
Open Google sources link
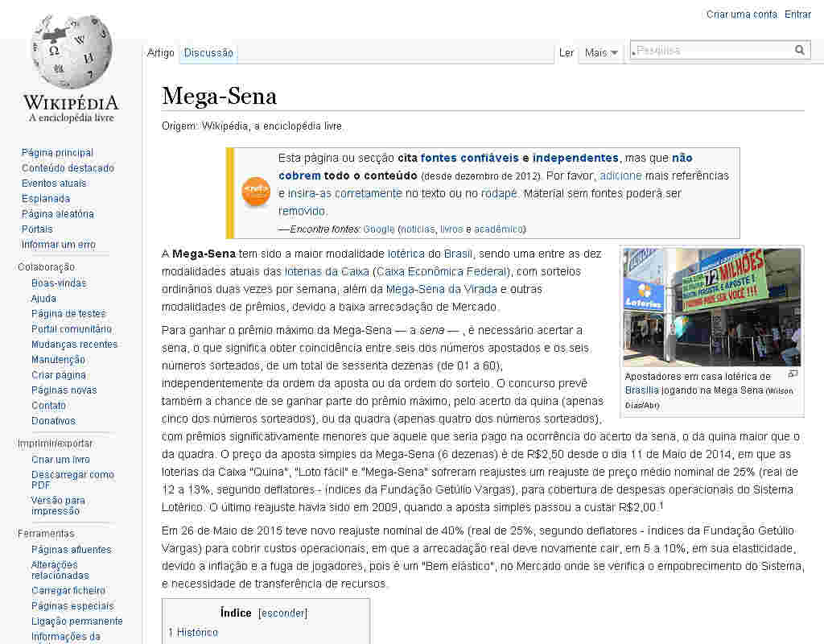coord(379,229)
